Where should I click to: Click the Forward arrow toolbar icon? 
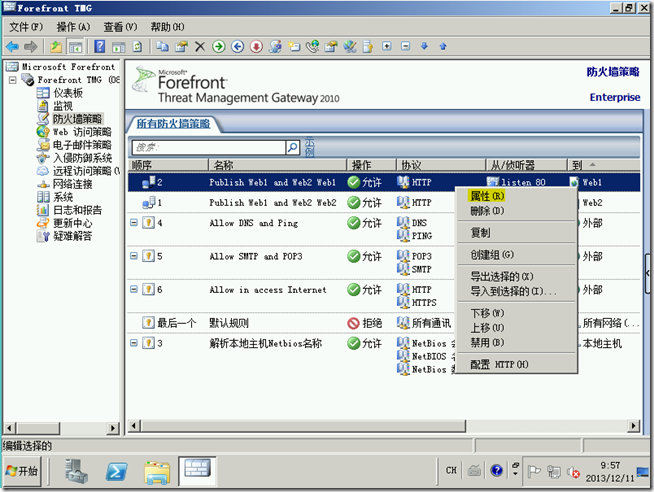[x=30, y=46]
